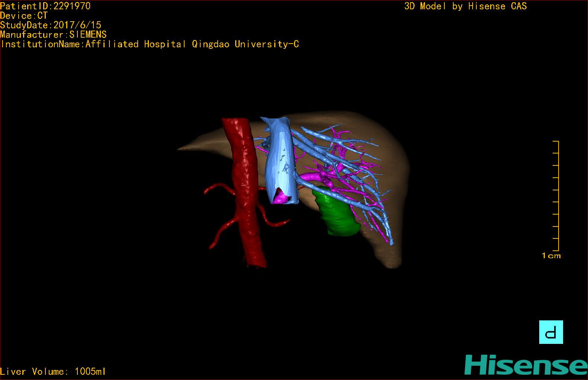This screenshot has width=588, height=380.
Task: Click the "3D Model by Hisense CAS" title
Action: point(465,6)
